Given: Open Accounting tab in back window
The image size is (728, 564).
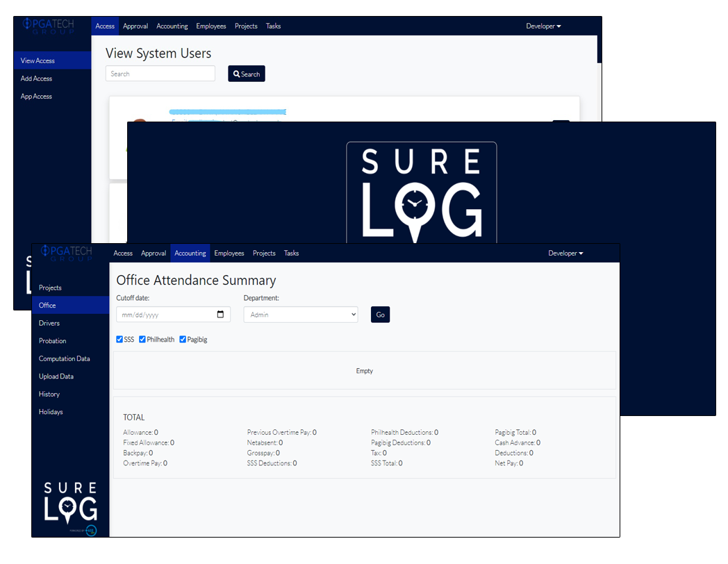Looking at the screenshot, I should pyautogui.click(x=172, y=26).
